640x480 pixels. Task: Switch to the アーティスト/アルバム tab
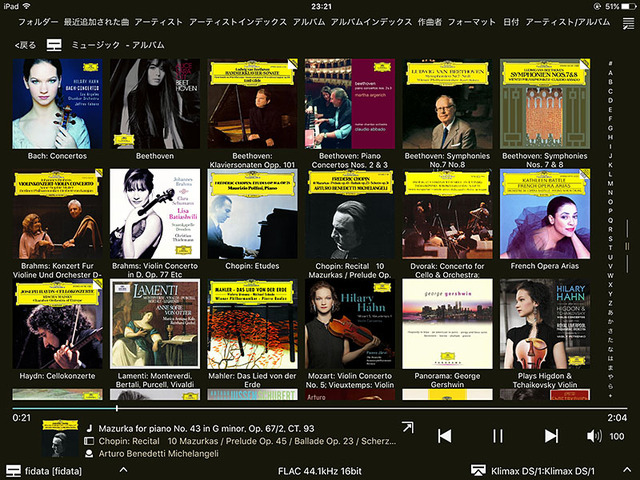pyautogui.click(x=568, y=22)
